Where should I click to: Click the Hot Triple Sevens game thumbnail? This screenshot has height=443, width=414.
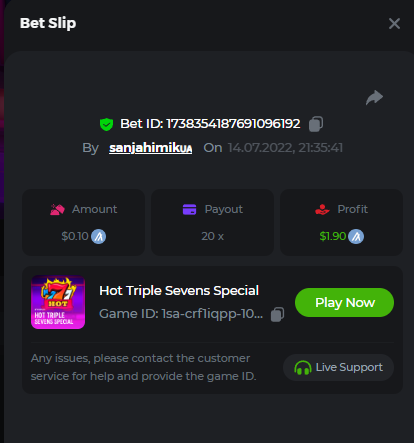[x=58, y=302]
